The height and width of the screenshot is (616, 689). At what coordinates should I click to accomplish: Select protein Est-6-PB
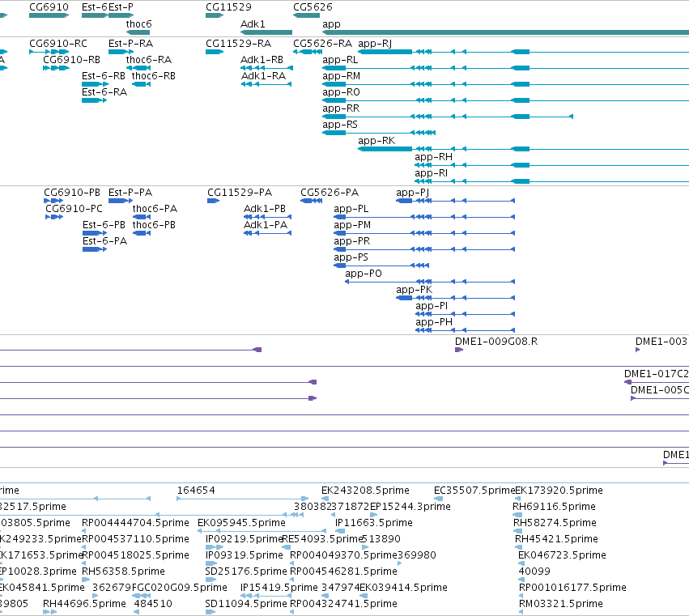pyautogui.click(x=95, y=233)
